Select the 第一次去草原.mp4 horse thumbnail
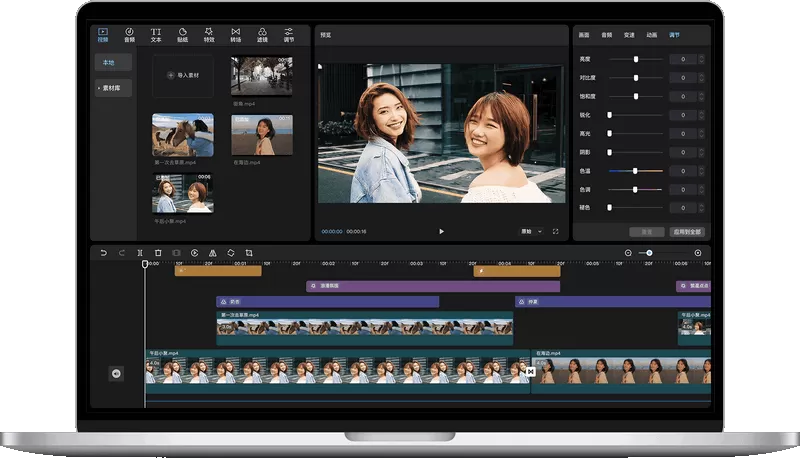Image resolution: width=800 pixels, height=469 pixels. tap(183, 135)
